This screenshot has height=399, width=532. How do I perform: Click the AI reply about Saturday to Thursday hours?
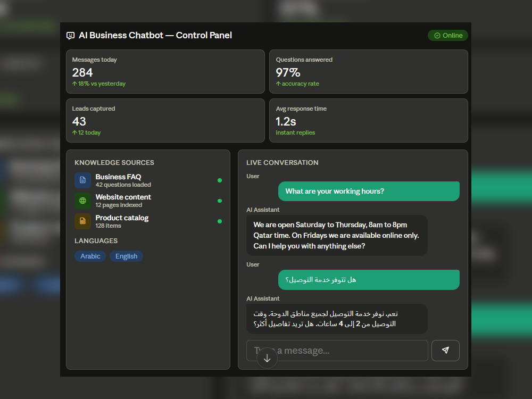pos(337,236)
